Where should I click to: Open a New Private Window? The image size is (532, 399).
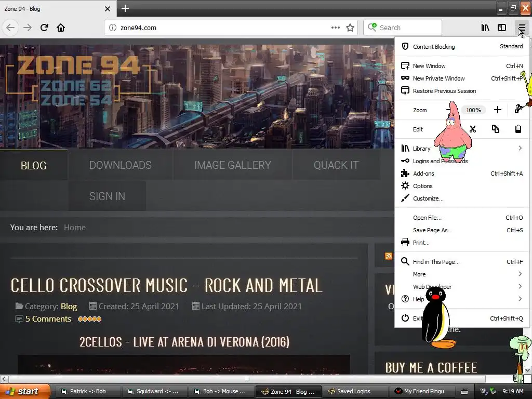[x=462, y=78]
